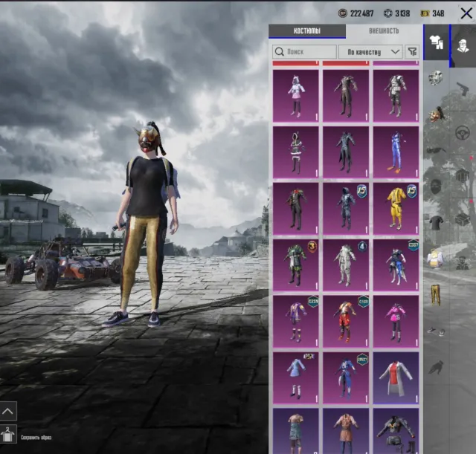Image resolution: width=476 pixels, height=454 pixels.
Task: Select the yellow jumpsuit with 15 badge
Action: [x=396, y=209]
